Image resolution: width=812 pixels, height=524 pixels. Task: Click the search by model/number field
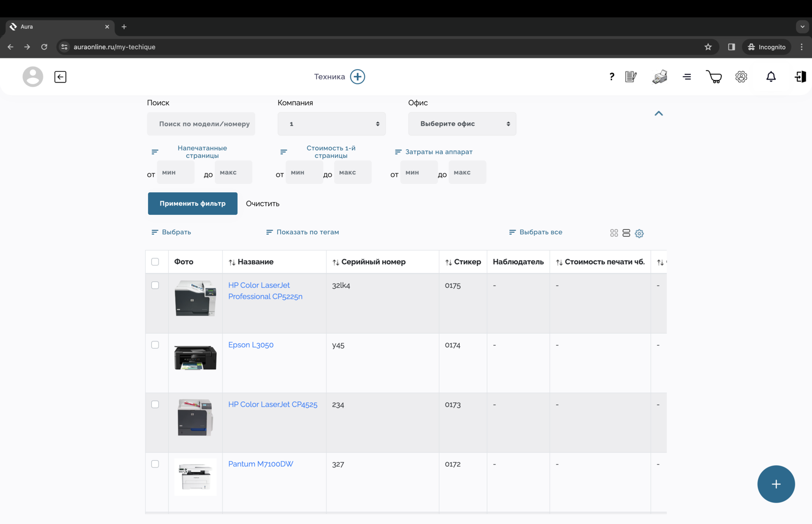201,124
